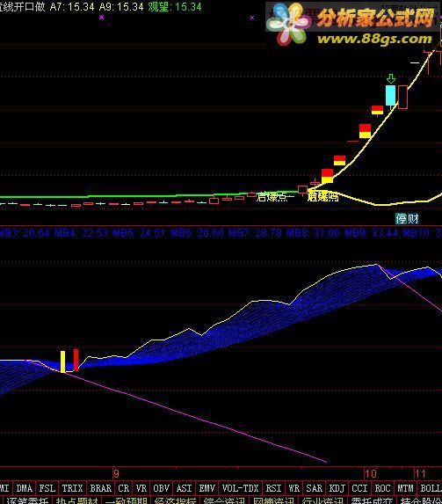442x504 pixels.
Task: Open the 行业资讯 info tab
Action: tap(322, 500)
